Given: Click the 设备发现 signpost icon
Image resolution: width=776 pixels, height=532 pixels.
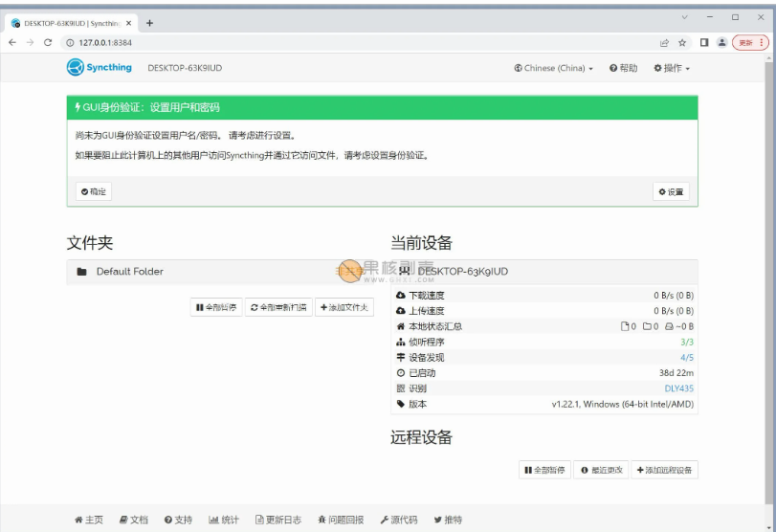Looking at the screenshot, I should tap(401, 357).
